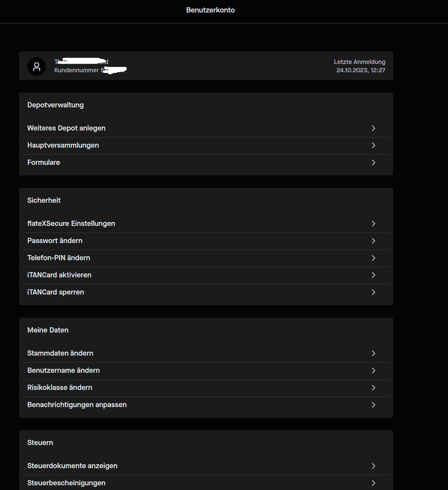Open flateXSecure Einstellungen

tap(206, 224)
